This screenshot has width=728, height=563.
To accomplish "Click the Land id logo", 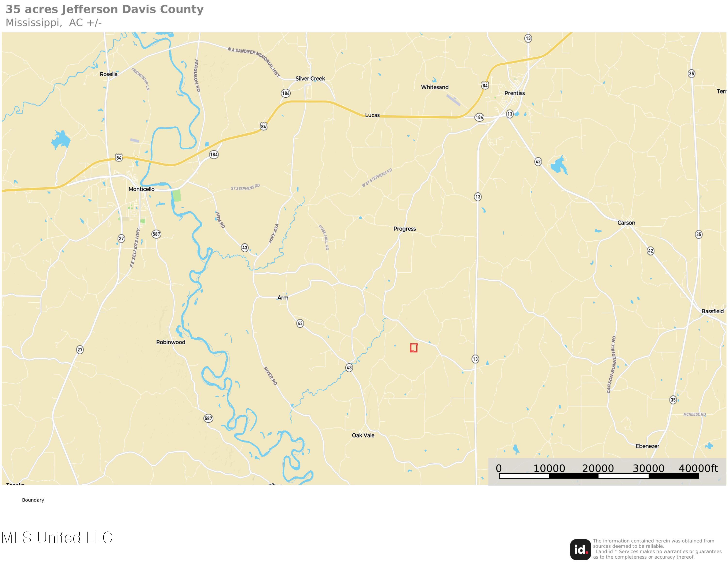I will [x=580, y=549].
